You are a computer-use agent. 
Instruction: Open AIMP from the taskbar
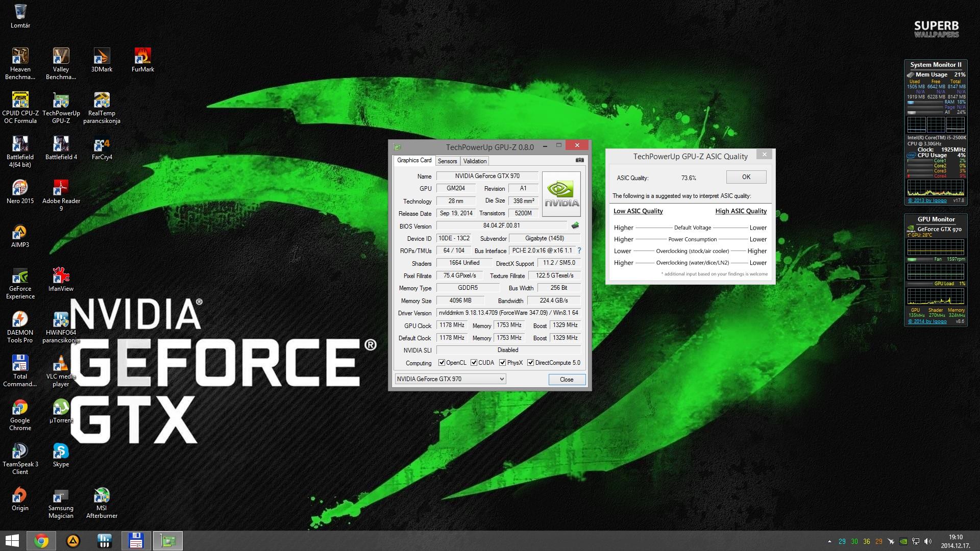[73, 541]
